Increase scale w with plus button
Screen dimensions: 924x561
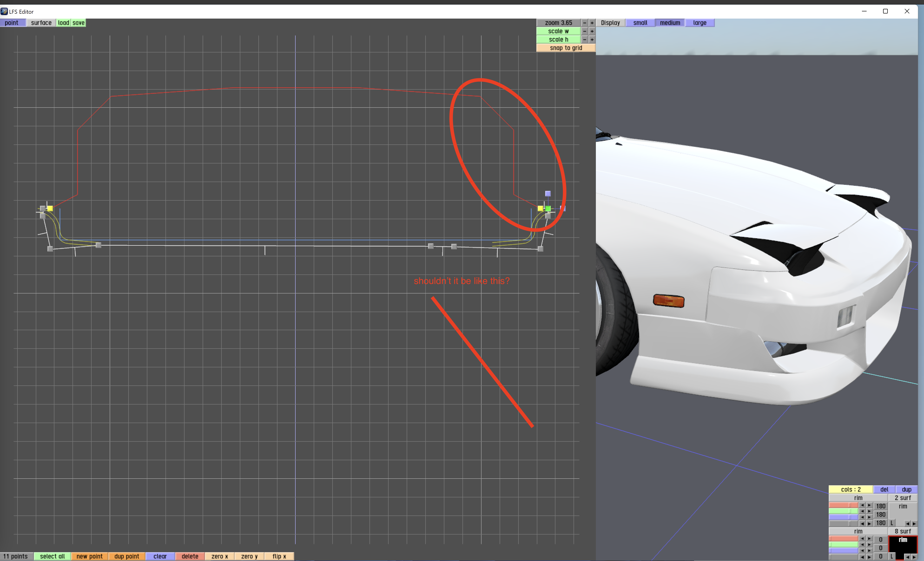click(x=592, y=31)
